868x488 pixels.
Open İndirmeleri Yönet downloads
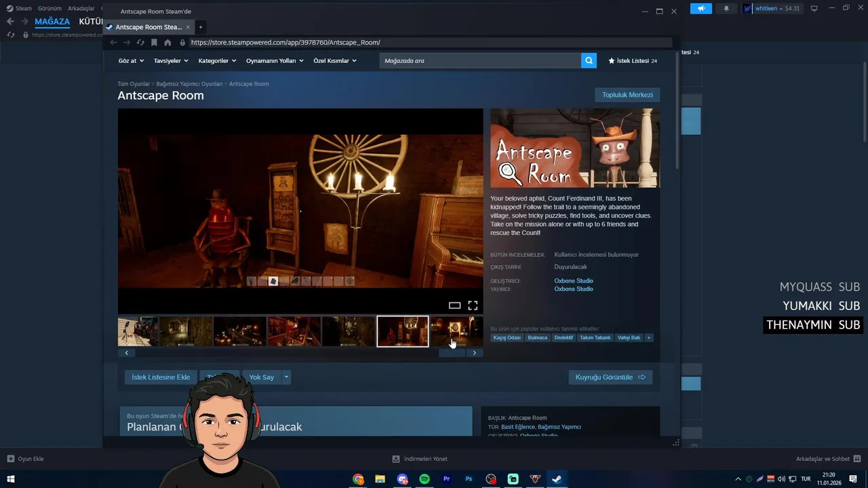pyautogui.click(x=420, y=459)
